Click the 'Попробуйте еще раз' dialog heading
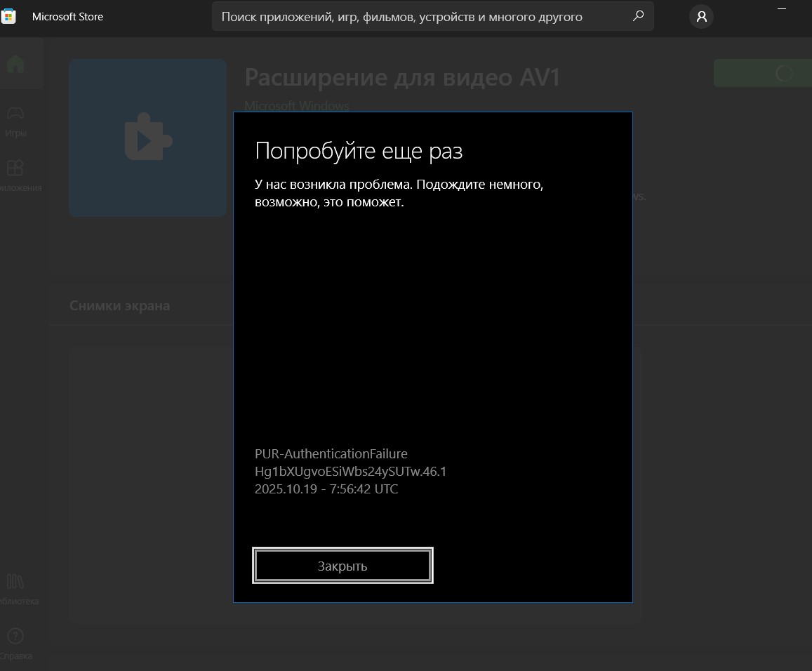This screenshot has height=671, width=812. (x=359, y=151)
